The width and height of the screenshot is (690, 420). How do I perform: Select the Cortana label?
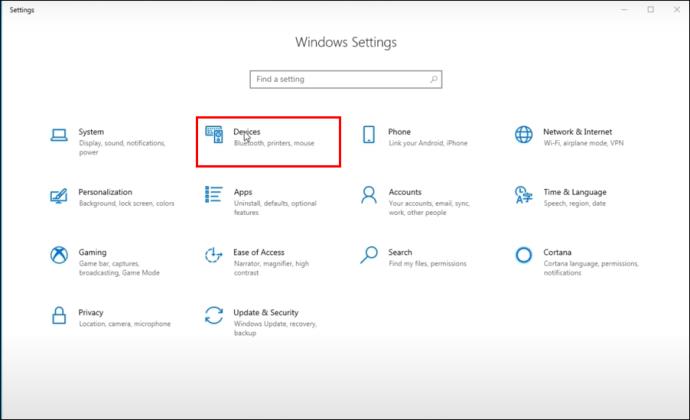[x=557, y=252]
